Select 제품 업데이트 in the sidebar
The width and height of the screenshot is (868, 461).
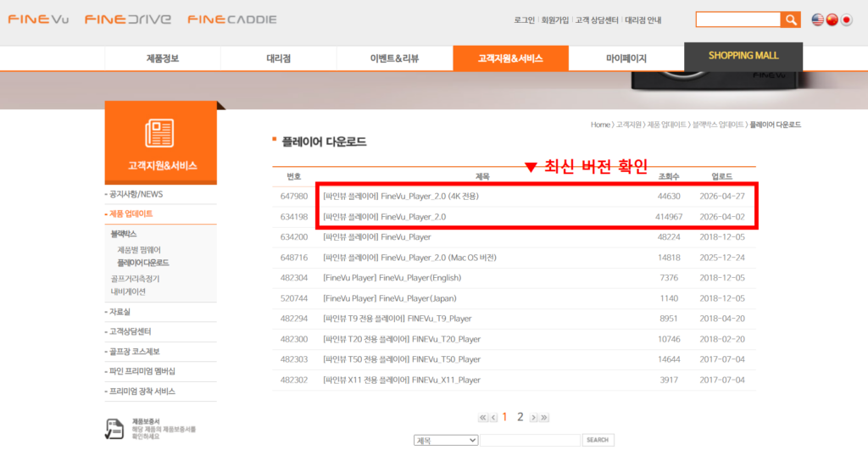click(x=131, y=214)
